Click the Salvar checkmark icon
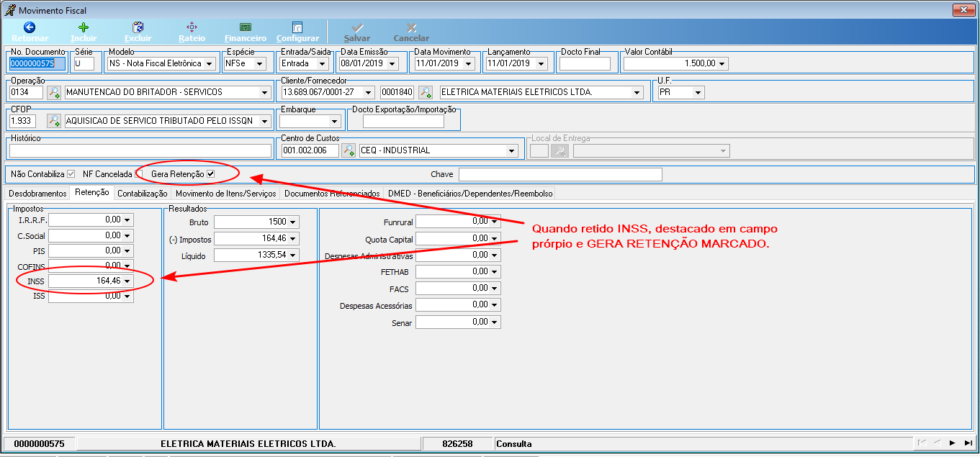This screenshot has height=457, width=980. tap(357, 27)
